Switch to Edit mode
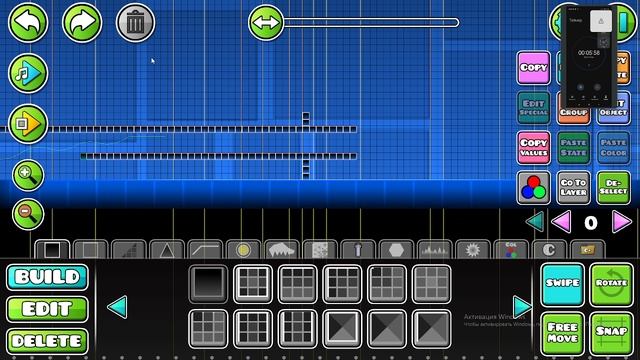Screen dimensions: 640x360 (47, 309)
